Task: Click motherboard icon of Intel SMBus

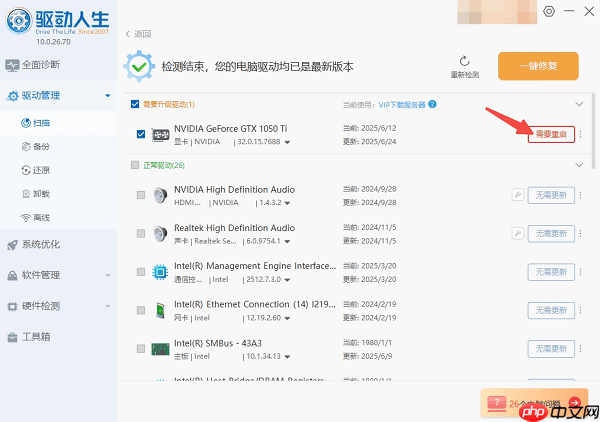Action: click(160, 349)
